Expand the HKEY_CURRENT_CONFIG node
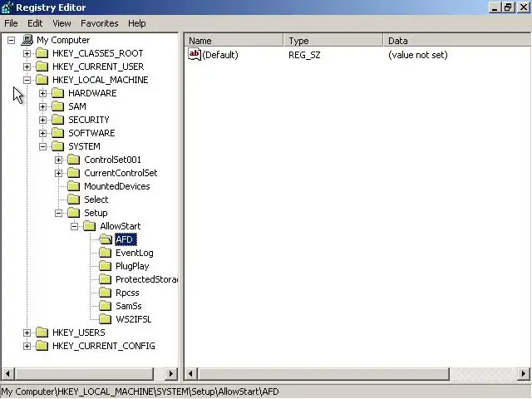 coord(27,346)
